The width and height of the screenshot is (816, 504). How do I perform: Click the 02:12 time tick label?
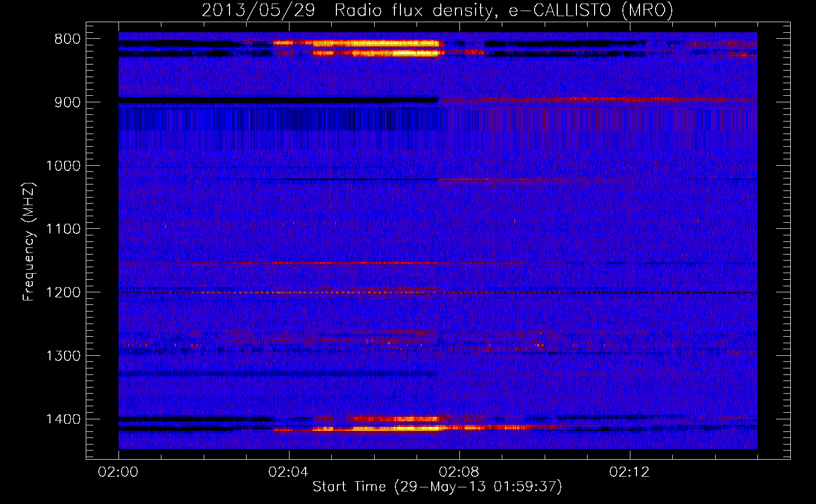629,472
